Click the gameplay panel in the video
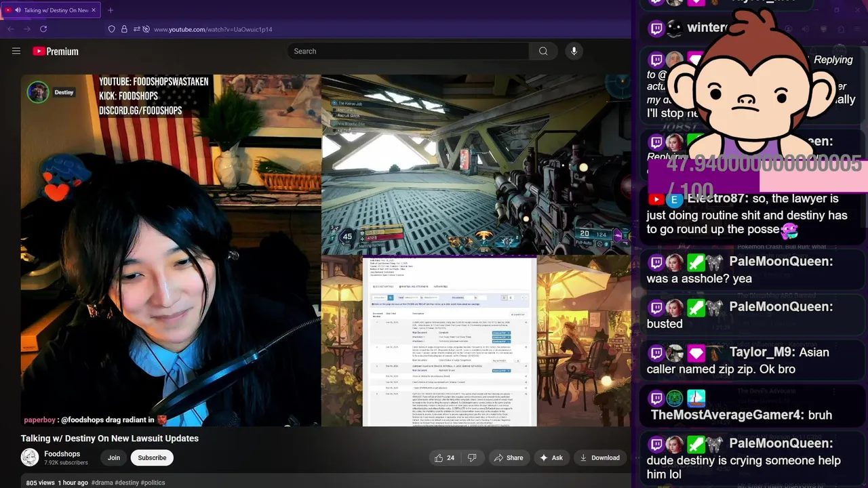This screenshot has width=868, height=488. point(476,165)
